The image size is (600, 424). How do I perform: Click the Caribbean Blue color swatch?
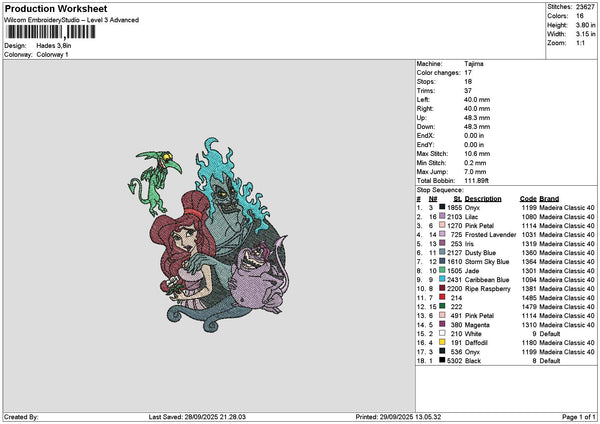coord(442,279)
